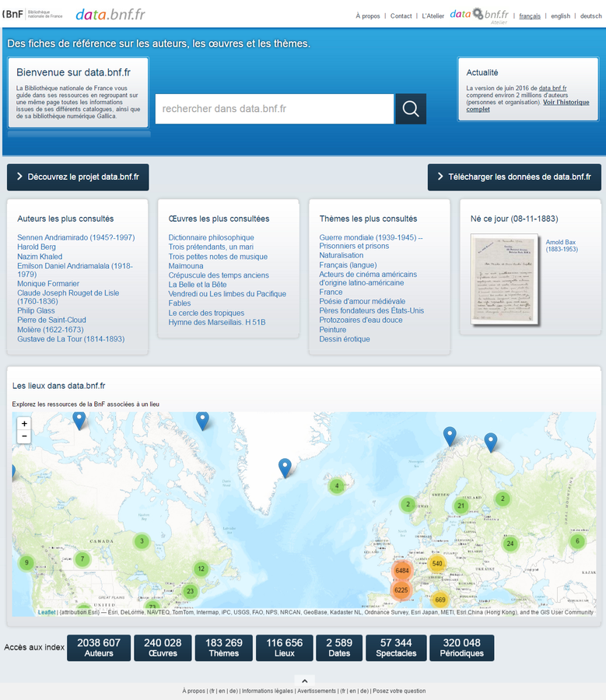The height and width of the screenshot is (700, 606).
Task: Open footer 'Posez votre question' link
Action: (x=399, y=691)
